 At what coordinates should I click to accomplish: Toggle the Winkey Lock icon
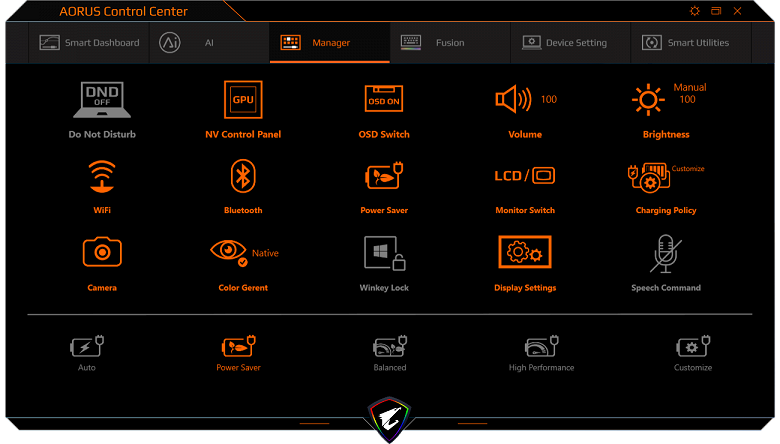click(385, 253)
